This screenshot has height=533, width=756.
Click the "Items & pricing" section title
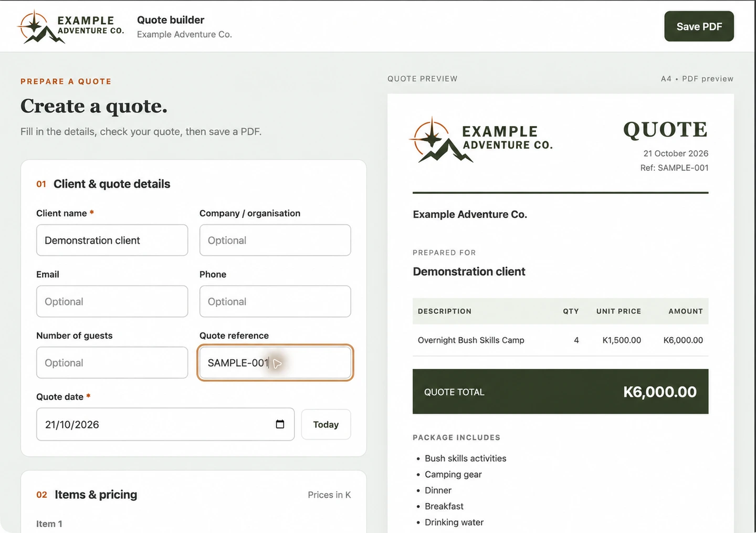96,495
